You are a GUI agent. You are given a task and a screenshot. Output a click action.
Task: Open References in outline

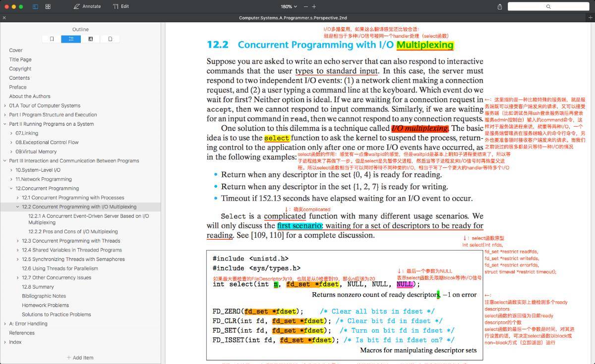click(x=22, y=333)
